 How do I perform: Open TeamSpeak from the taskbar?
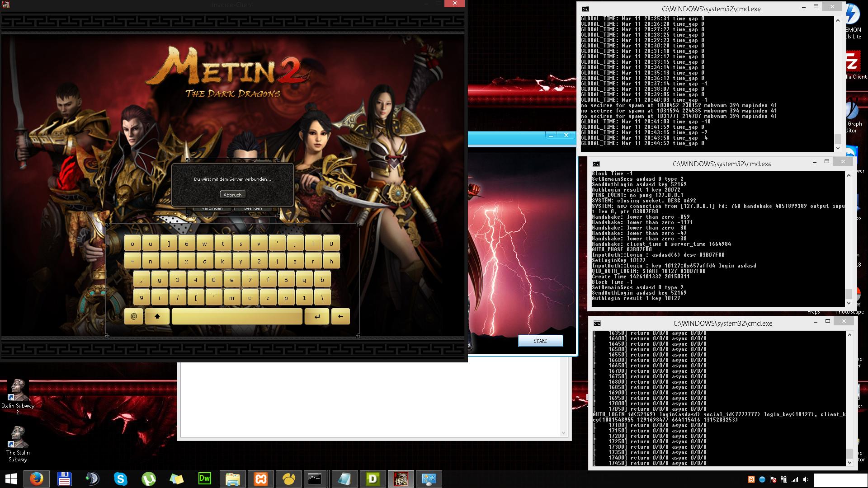coord(92,479)
